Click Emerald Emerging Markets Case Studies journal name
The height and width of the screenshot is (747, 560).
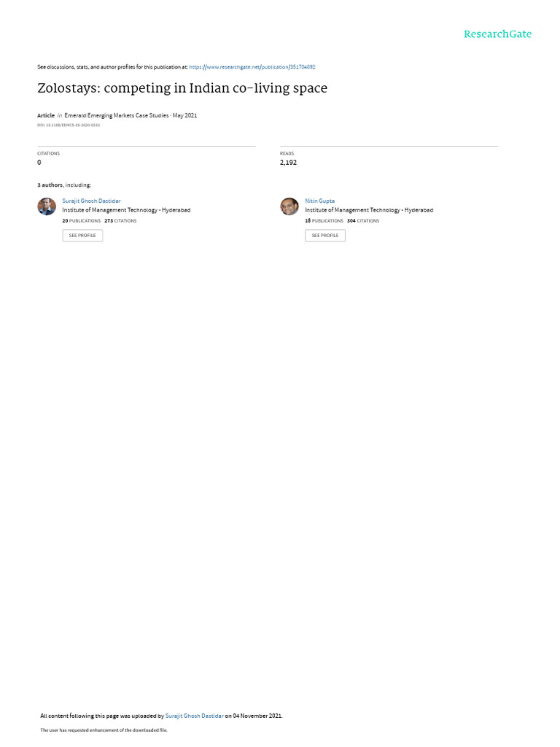point(116,115)
